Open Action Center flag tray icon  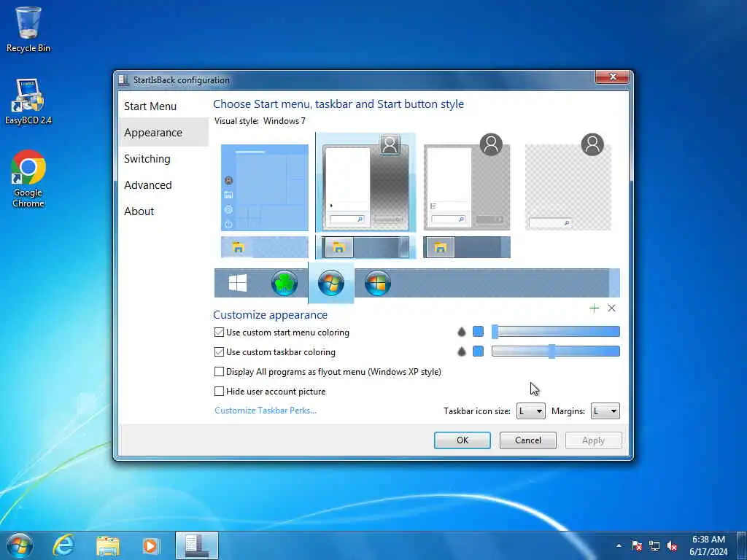636,545
